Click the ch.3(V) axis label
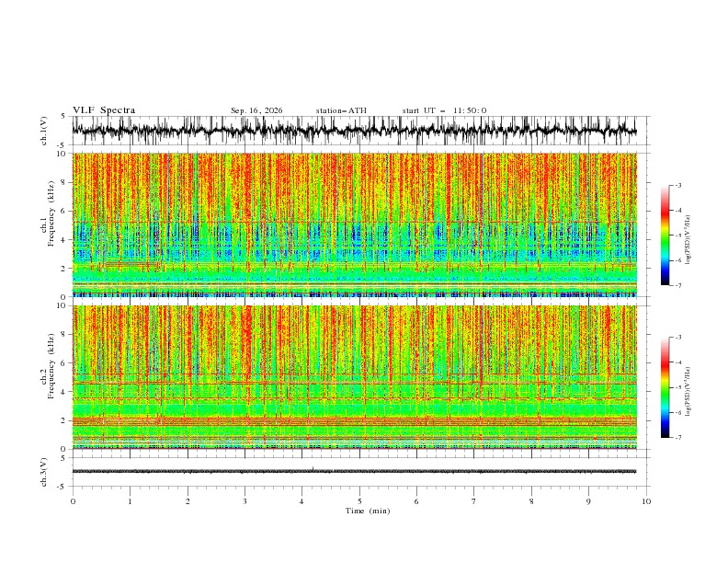728x563 pixels. pyautogui.click(x=44, y=472)
